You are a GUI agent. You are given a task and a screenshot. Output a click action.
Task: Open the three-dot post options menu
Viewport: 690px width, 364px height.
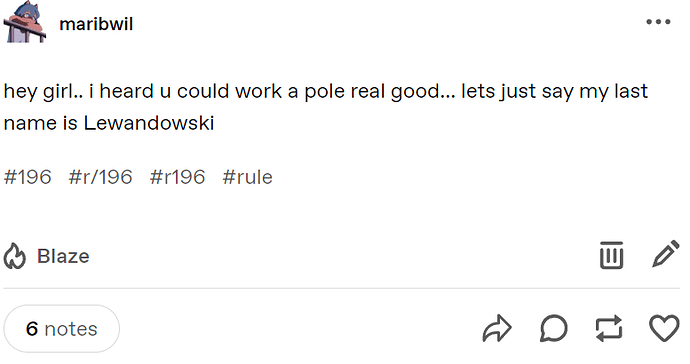coord(658,22)
